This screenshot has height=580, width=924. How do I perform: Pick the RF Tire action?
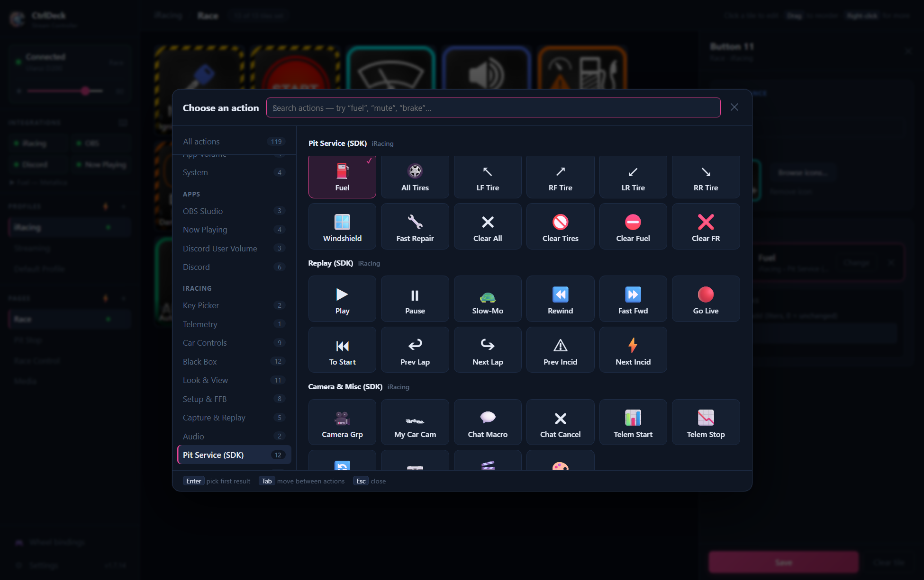[x=561, y=177]
